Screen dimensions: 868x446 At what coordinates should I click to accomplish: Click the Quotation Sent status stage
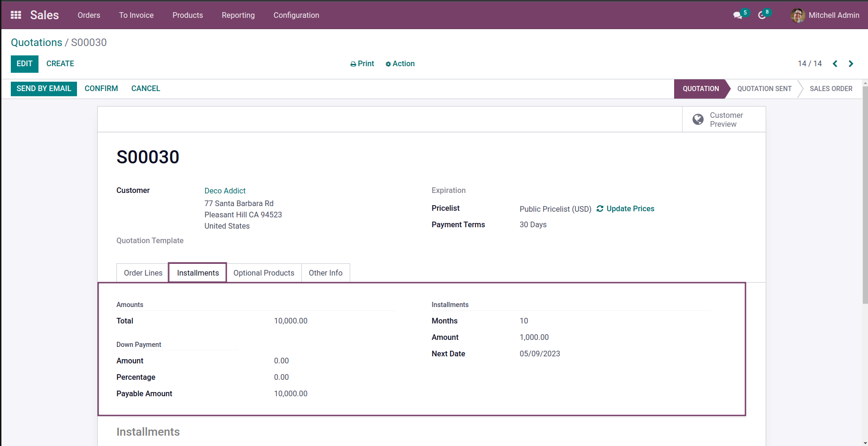(x=764, y=89)
